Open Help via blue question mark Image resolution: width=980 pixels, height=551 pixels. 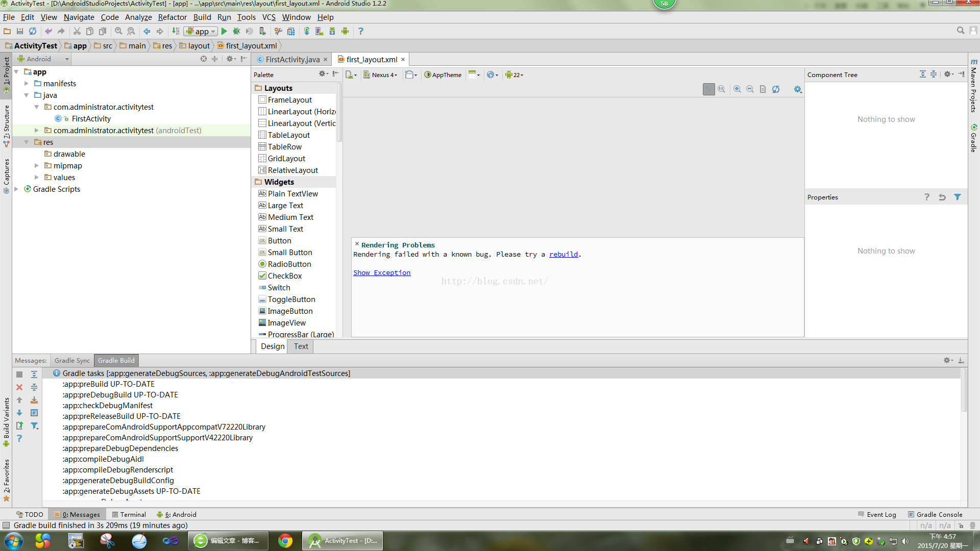(361, 32)
